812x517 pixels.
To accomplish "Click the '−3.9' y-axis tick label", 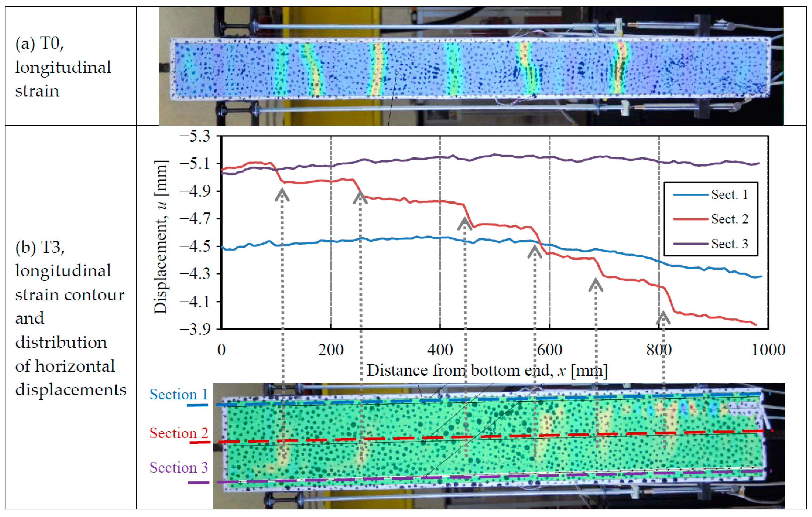I will pos(195,329).
